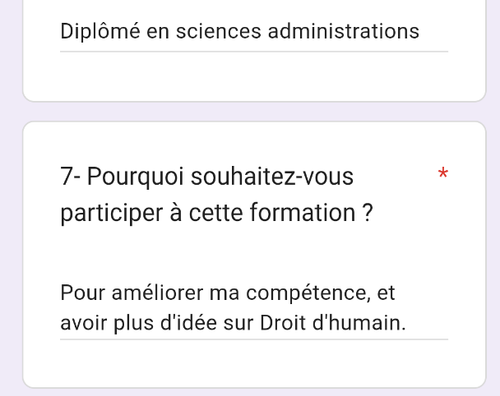Click the red required asterisk
The image size is (500, 396).
(x=443, y=173)
